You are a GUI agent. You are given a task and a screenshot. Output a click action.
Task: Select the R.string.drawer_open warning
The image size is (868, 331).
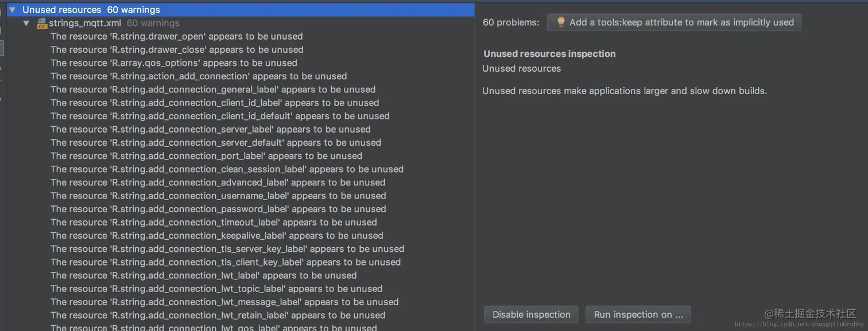[x=176, y=36]
